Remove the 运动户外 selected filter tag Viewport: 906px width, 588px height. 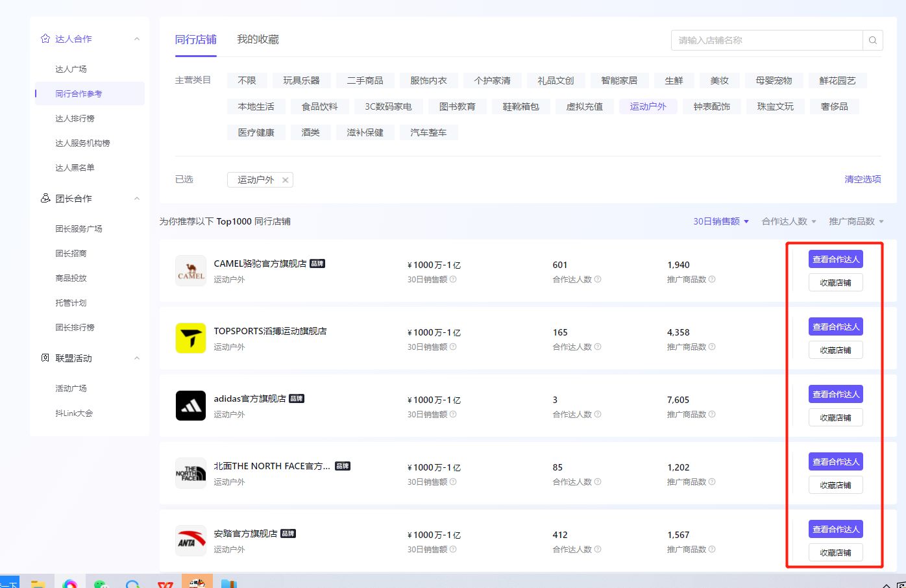click(285, 180)
